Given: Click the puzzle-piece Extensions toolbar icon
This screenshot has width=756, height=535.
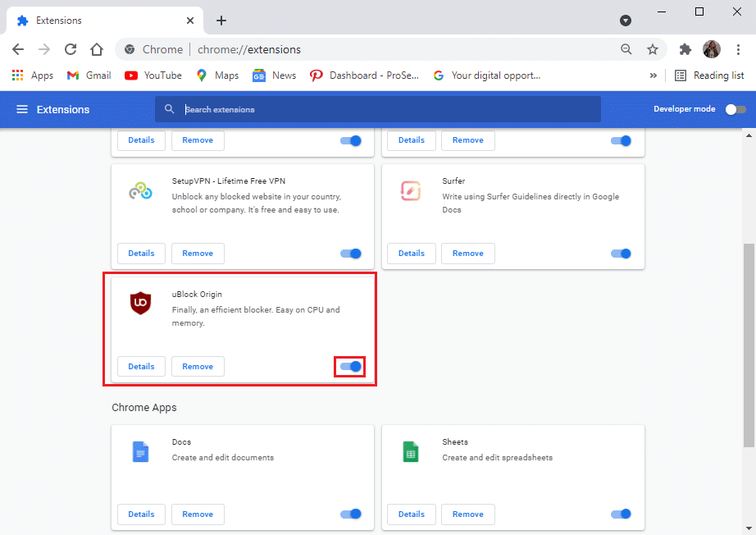Looking at the screenshot, I should click(685, 49).
